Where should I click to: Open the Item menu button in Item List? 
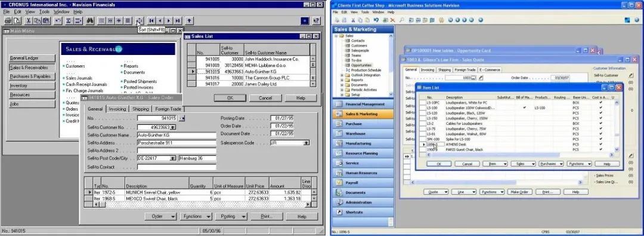click(495, 164)
